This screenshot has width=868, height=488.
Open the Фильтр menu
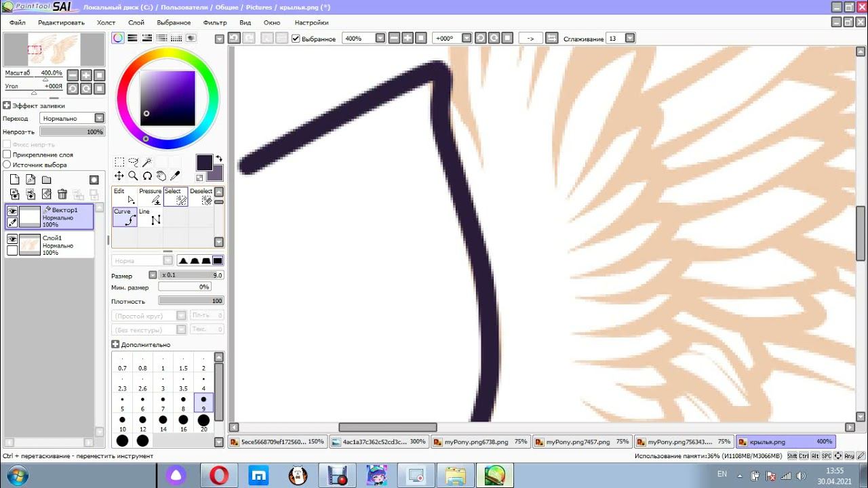(x=215, y=22)
